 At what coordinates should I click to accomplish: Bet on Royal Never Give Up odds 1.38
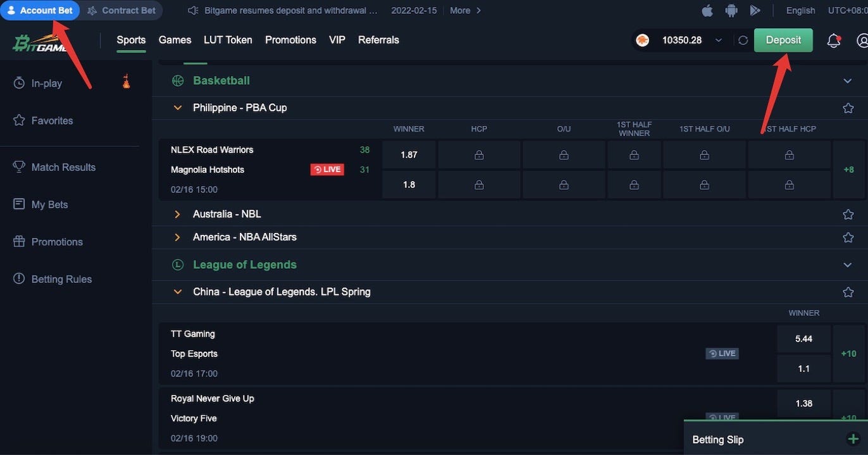click(803, 403)
